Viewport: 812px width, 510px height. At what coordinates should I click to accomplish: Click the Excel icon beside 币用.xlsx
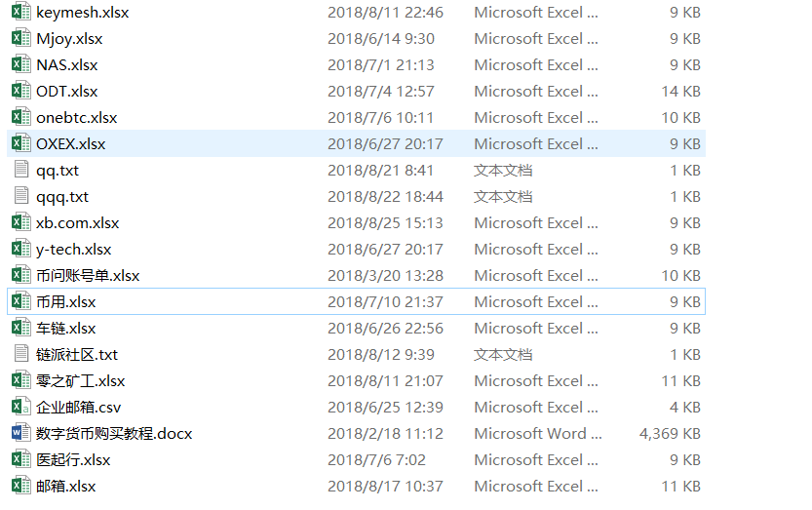[20, 301]
